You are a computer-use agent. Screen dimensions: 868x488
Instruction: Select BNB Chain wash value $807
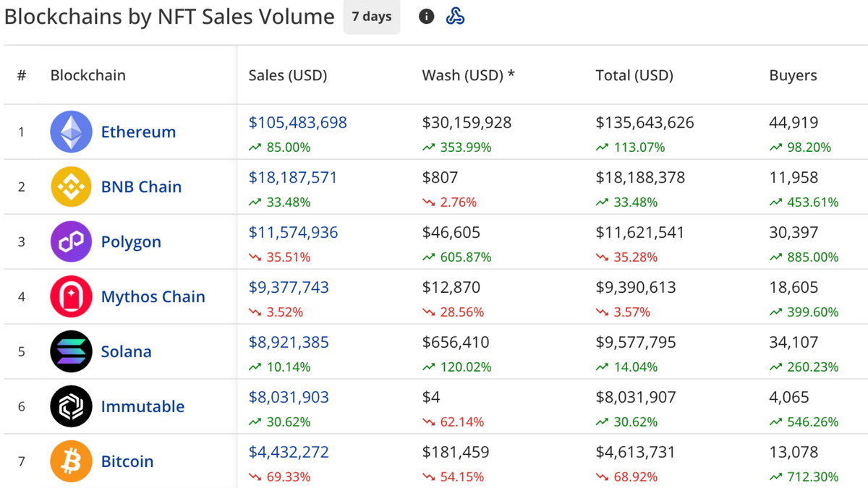pos(440,178)
